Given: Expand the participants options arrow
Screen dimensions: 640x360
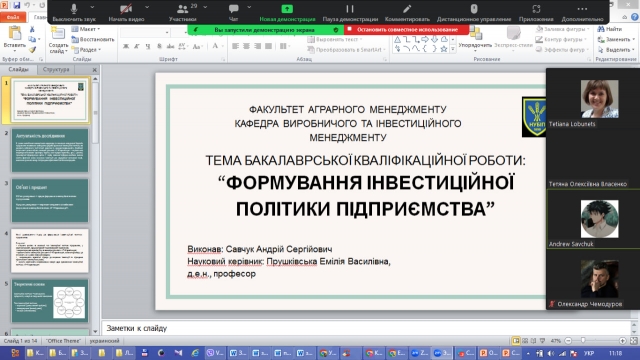Looking at the screenshot, I should click(x=205, y=7).
